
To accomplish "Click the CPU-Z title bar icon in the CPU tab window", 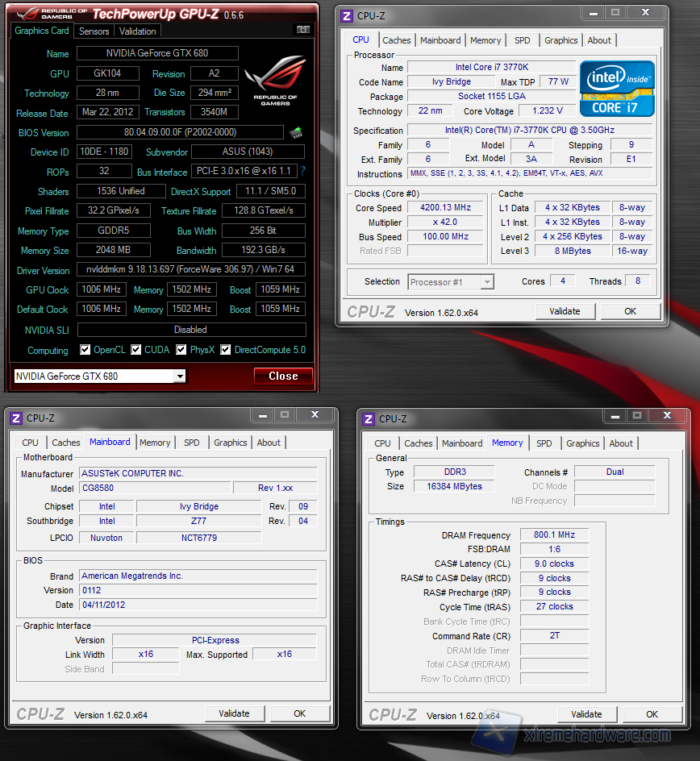I will (x=347, y=16).
